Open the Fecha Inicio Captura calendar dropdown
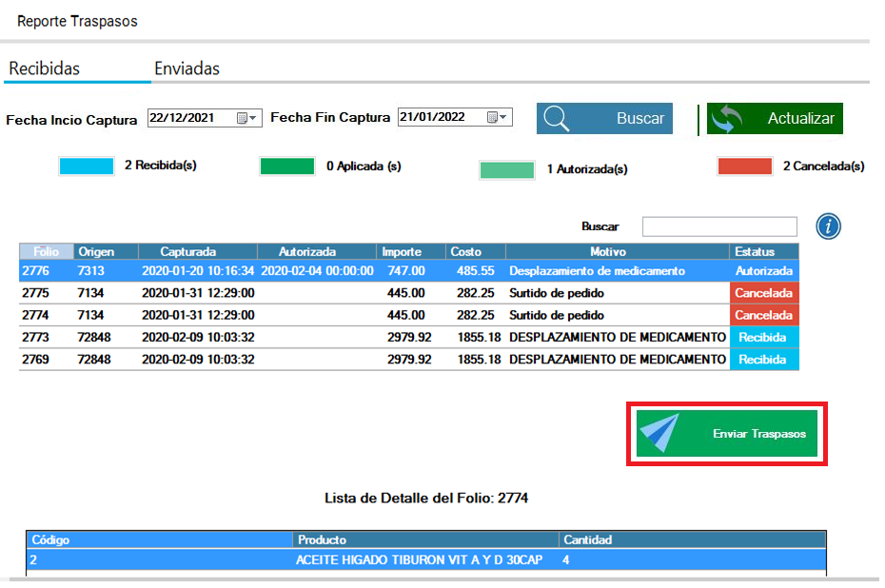The width and height of the screenshot is (885, 588). 246,118
